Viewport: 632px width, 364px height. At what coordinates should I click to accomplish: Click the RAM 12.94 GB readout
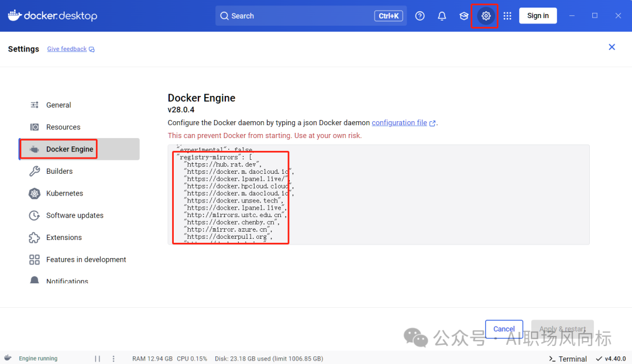coord(152,358)
